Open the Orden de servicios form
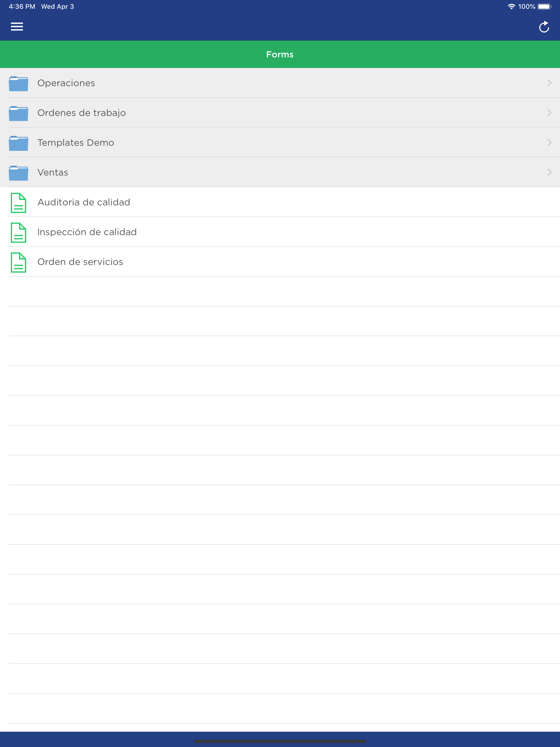This screenshot has height=747, width=560. point(280,261)
